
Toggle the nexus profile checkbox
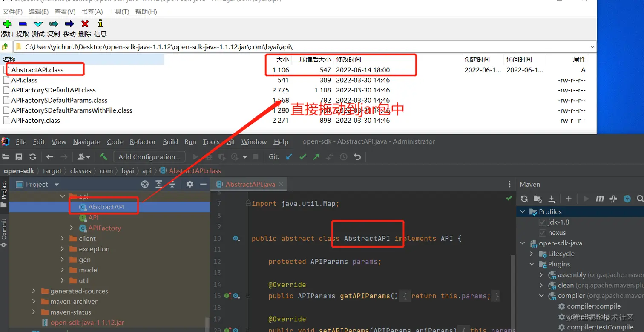click(542, 233)
